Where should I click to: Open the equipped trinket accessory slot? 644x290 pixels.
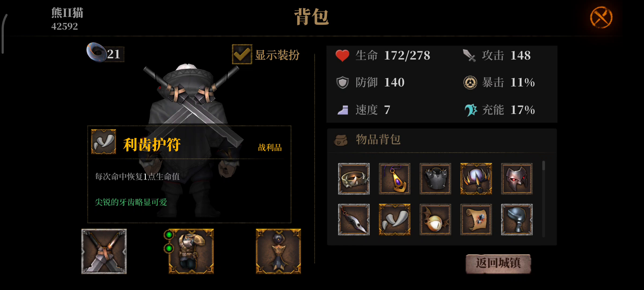click(278, 251)
